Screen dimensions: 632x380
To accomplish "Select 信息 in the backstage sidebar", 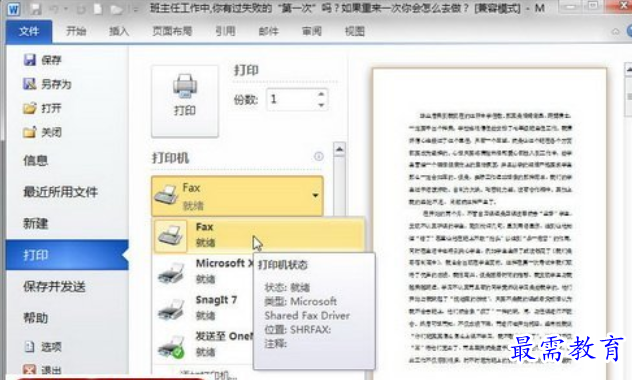I will click(x=35, y=160).
